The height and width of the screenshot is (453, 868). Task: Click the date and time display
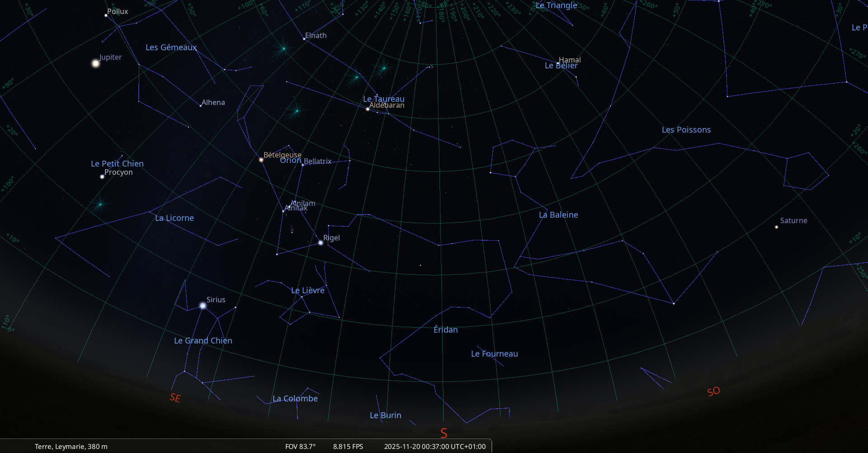tap(434, 447)
